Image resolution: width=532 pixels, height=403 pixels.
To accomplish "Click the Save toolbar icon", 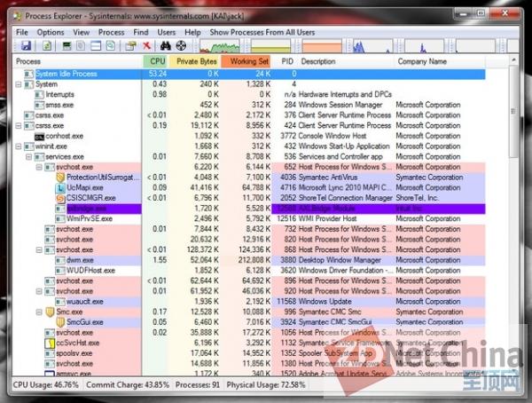I will (x=26, y=45).
